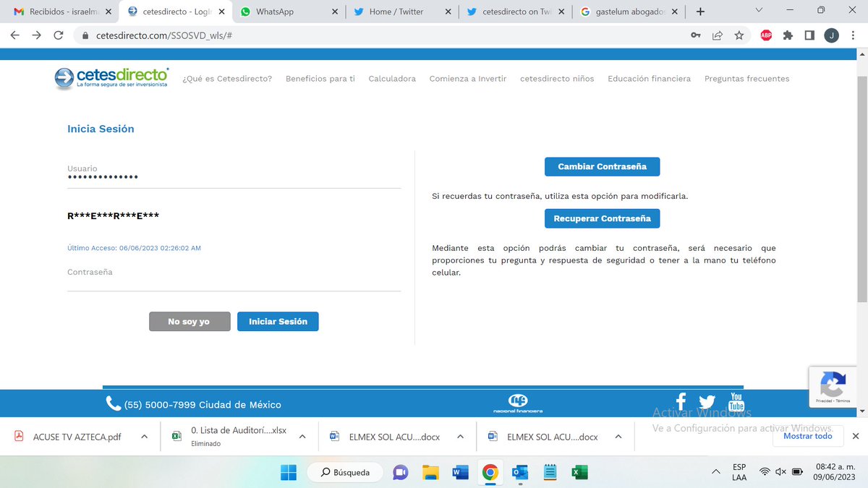Expand options for first ELMEX SOL ACU docx
The image size is (868, 488).
(460, 437)
